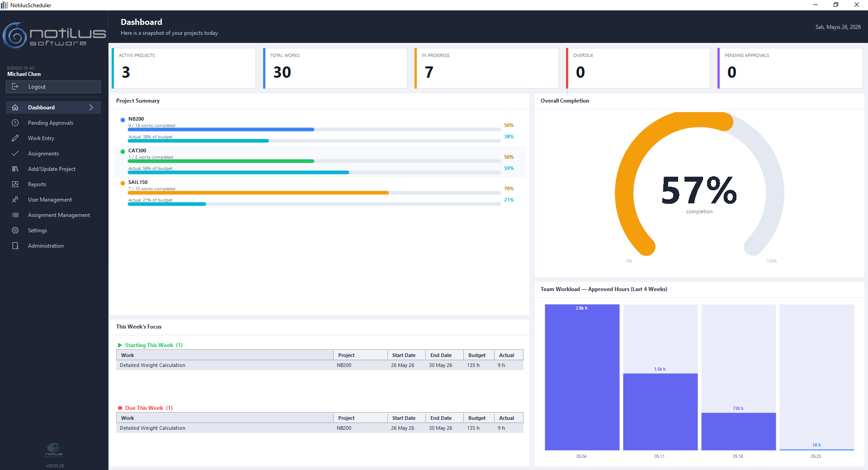Select the Total Works card
Screen dimensions: 868x470
(335, 68)
